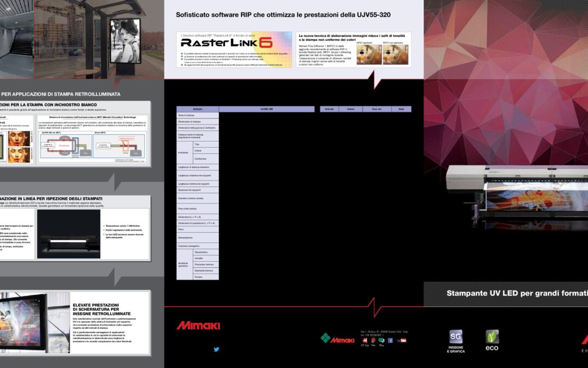Click the 'Peso della bobina' table row
Viewport: 588px width, 368px height.
pos(198,209)
